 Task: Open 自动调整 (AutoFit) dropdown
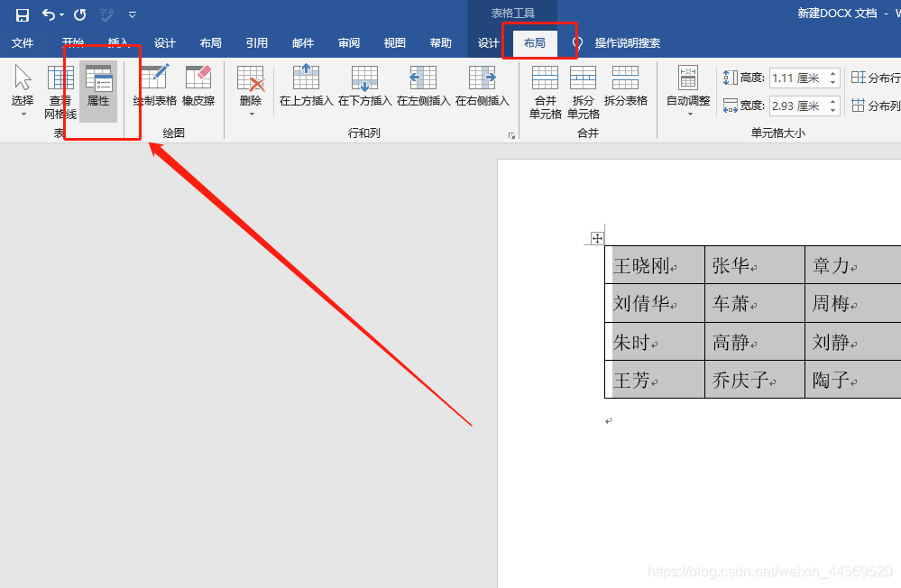[688, 90]
